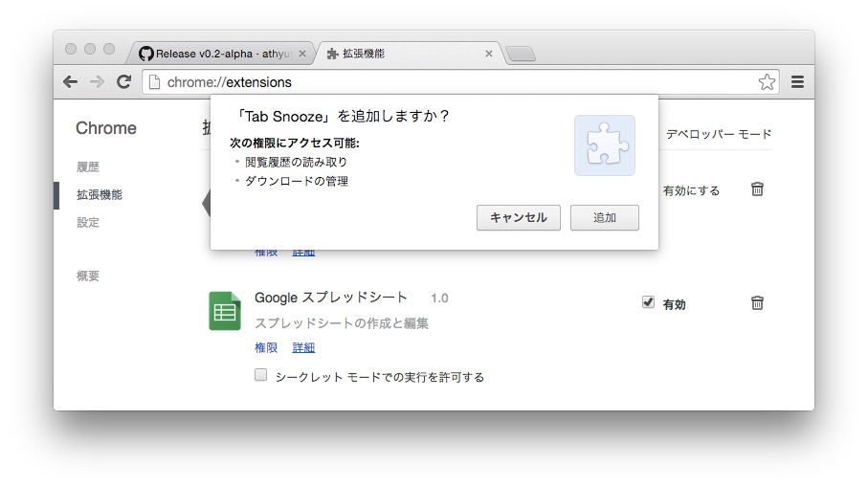The width and height of the screenshot is (868, 487).
Task: Click the GitHub favicon on first tab
Action: 146,54
